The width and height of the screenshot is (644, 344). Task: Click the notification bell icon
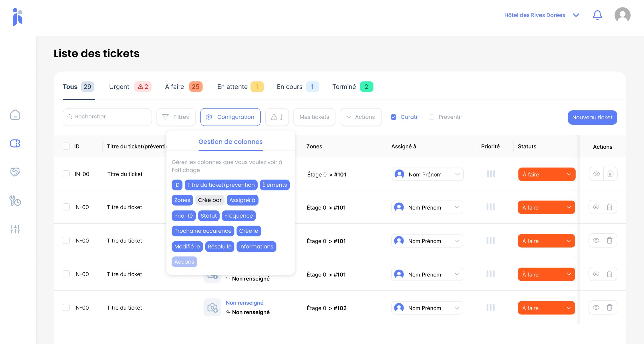pos(597,15)
